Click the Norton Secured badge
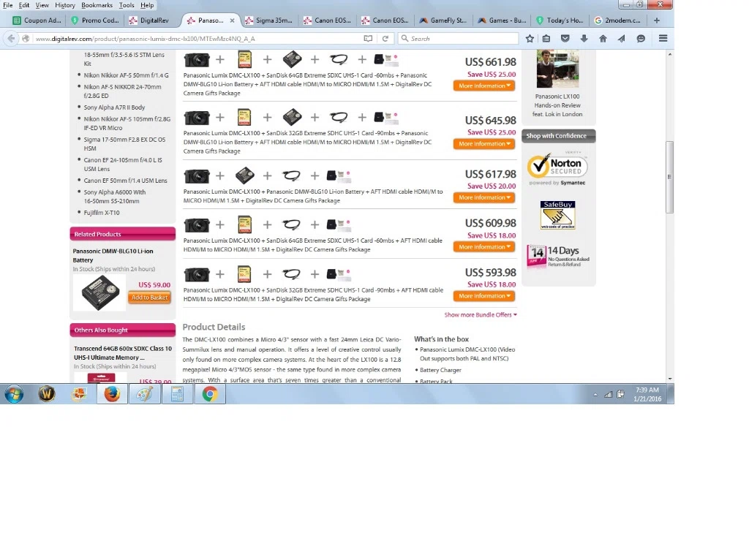The image size is (749, 560). click(557, 169)
